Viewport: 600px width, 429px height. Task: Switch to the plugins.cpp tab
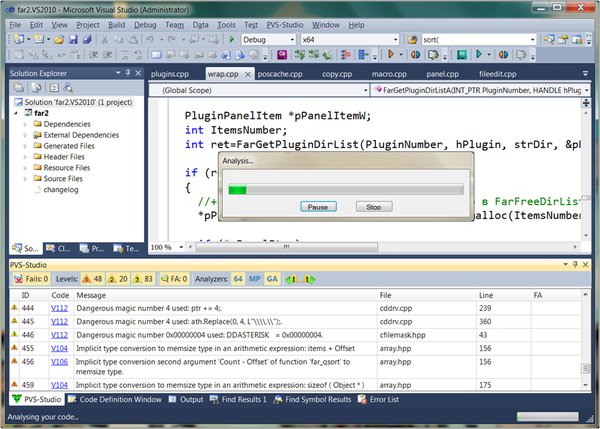pos(170,74)
